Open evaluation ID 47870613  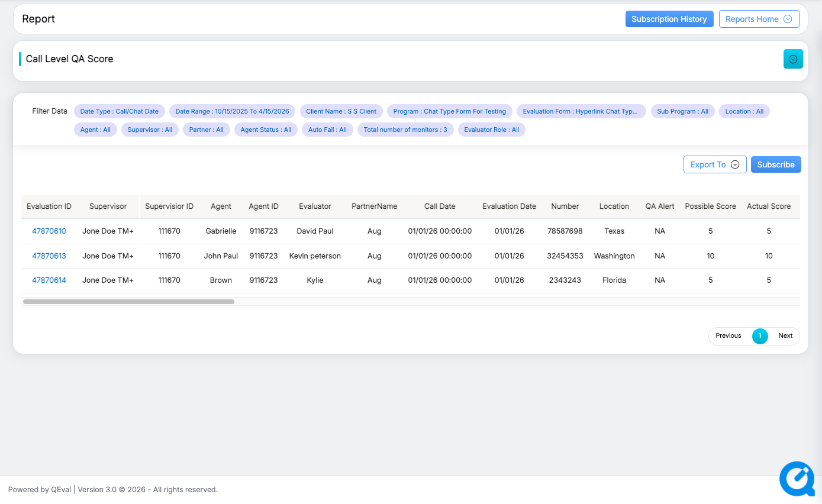click(x=49, y=256)
